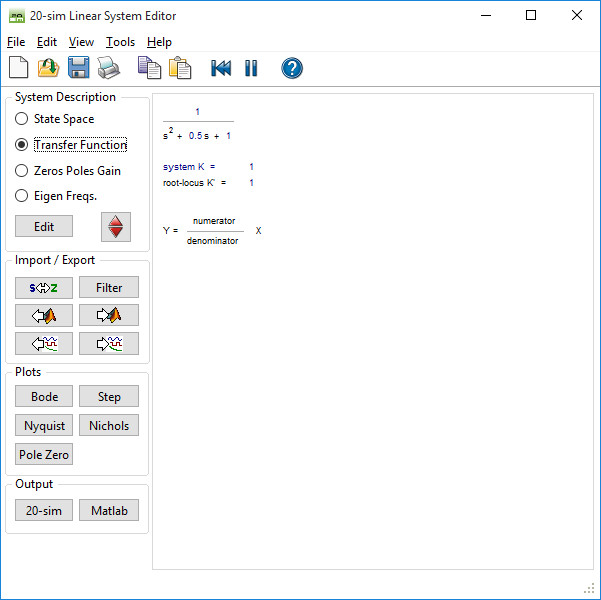This screenshot has height=600, width=601.
Task: Click the Copy icon in the toolbar
Action: (149, 68)
